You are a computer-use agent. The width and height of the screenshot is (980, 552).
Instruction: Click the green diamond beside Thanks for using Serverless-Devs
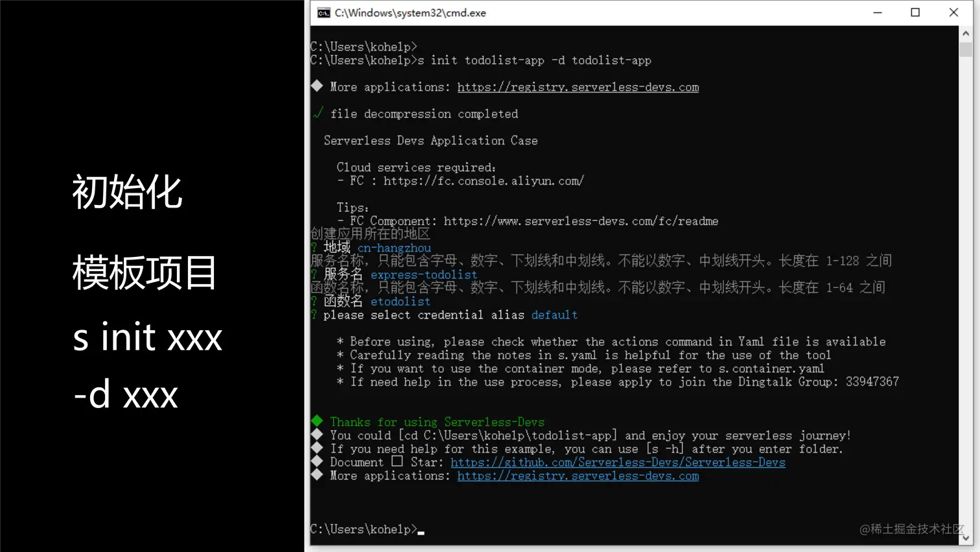tap(317, 422)
